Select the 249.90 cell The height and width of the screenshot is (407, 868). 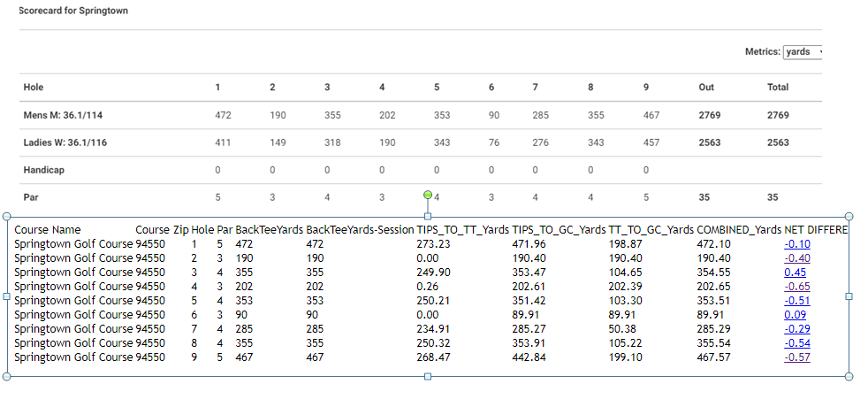(433, 273)
